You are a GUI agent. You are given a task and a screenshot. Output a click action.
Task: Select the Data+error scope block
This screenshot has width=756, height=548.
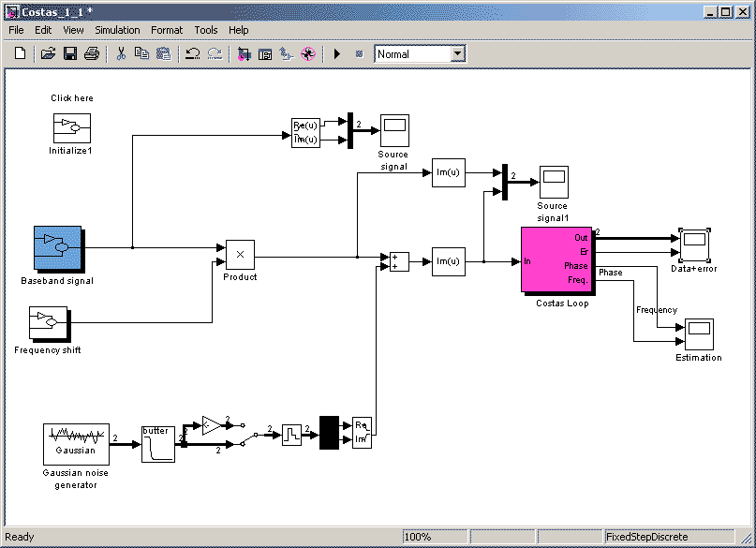pos(694,244)
